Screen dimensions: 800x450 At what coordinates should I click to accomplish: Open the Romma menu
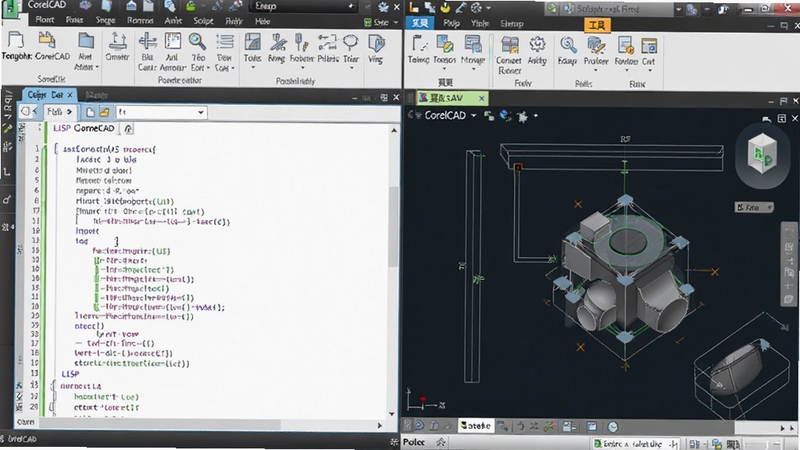[x=140, y=20]
